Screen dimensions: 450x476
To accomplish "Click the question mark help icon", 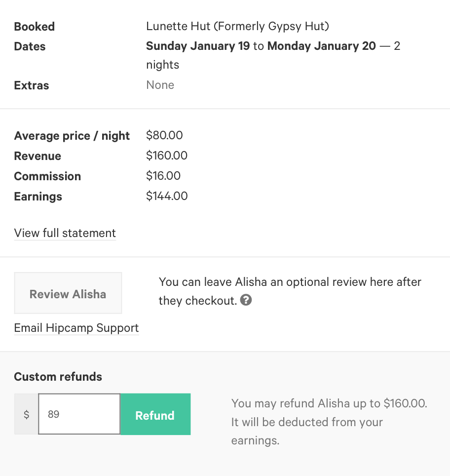I will (x=246, y=300).
